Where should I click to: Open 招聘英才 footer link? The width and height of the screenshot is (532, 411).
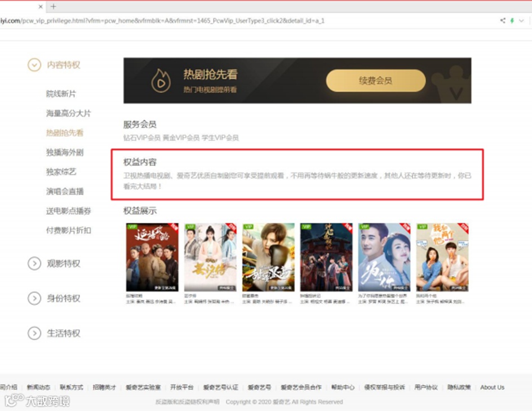pyautogui.click(x=104, y=387)
